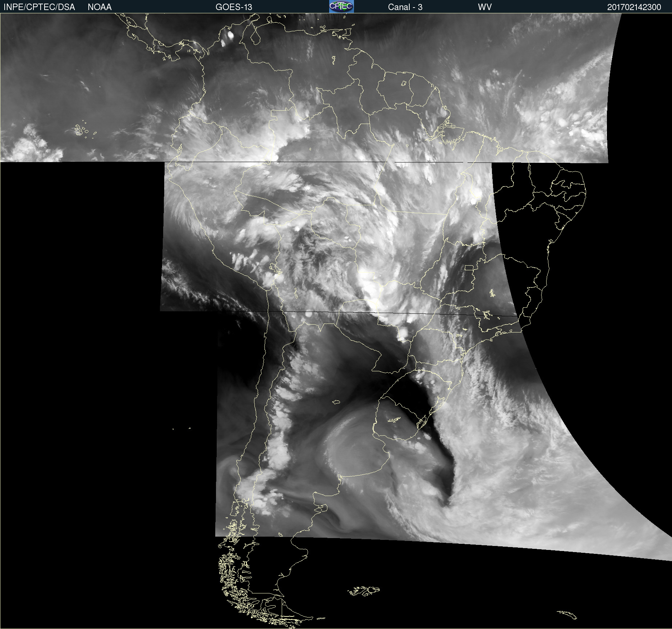This screenshot has height=629, width=672.
Task: Click the South Georgia island outline
Action: pos(568,614)
